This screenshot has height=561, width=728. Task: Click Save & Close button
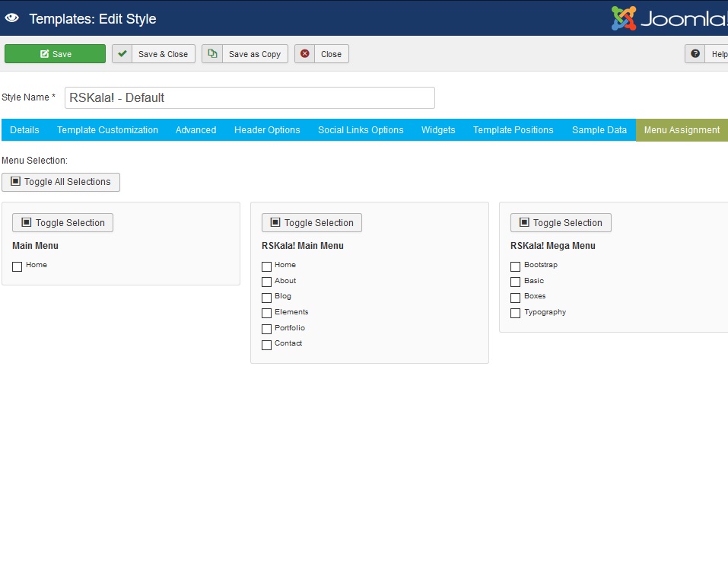(x=154, y=54)
